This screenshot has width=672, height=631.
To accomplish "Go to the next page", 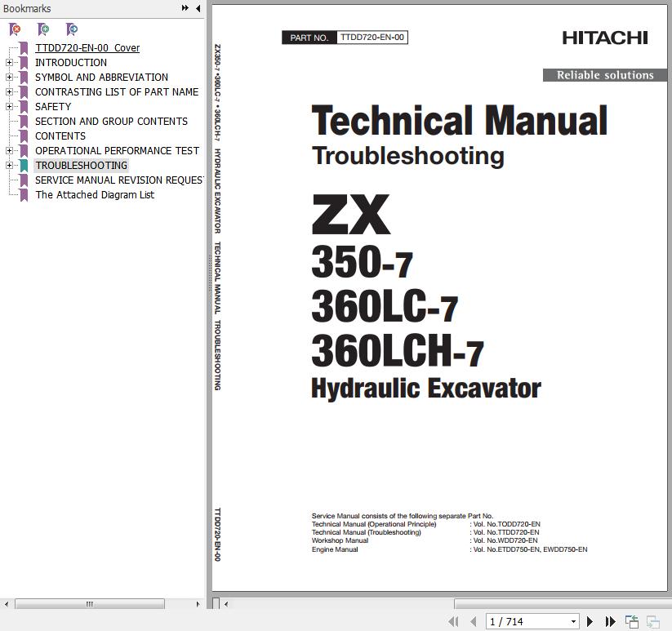I will 590,622.
